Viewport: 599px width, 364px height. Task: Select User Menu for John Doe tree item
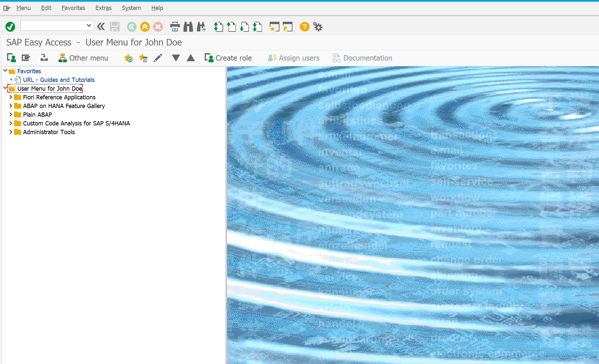(50, 89)
